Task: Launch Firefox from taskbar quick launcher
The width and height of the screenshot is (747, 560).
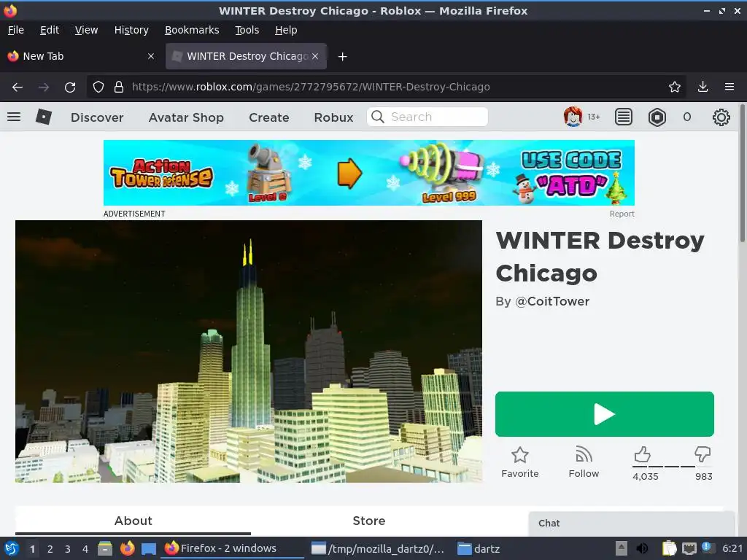Action: [x=127, y=548]
